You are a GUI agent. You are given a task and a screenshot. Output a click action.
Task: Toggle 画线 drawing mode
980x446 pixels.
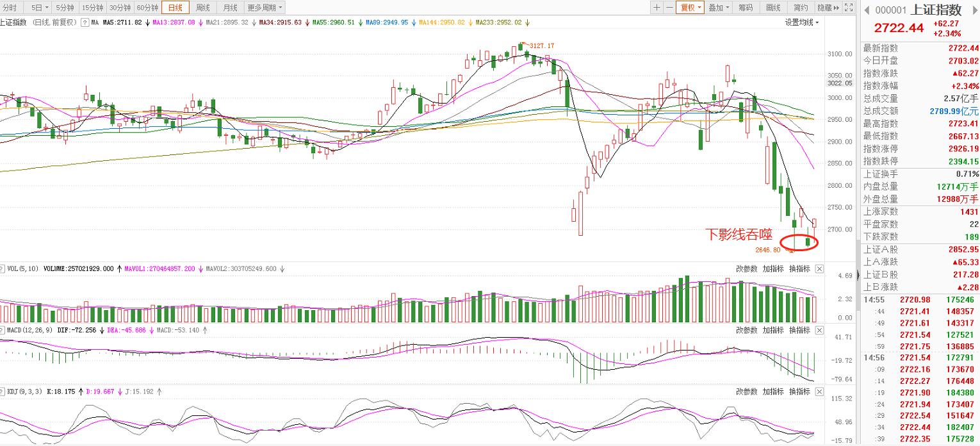coord(773,8)
